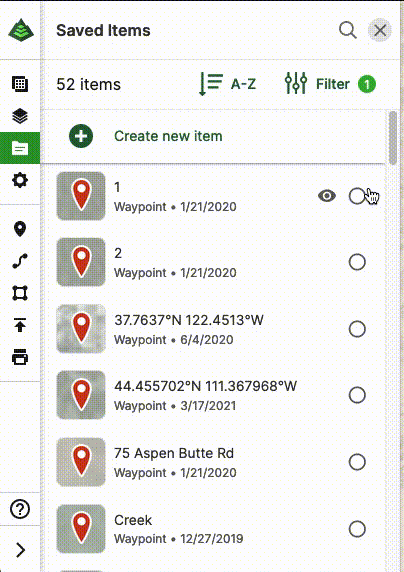Open the import upload arrow icon
The image size is (404, 572).
[x=20, y=325]
